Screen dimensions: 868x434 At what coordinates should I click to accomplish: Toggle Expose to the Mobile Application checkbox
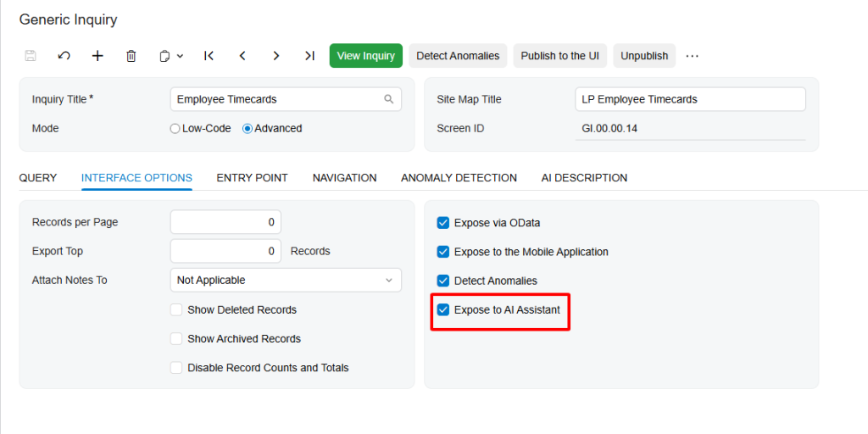(x=442, y=251)
